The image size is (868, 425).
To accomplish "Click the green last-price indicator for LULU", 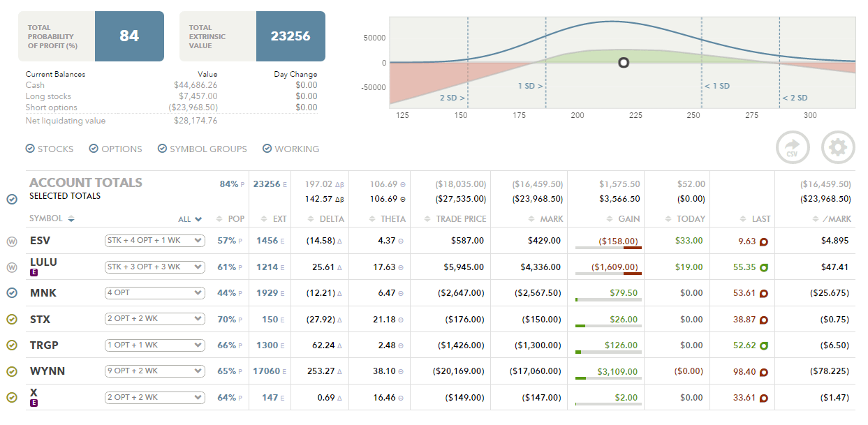I will pyautogui.click(x=764, y=267).
